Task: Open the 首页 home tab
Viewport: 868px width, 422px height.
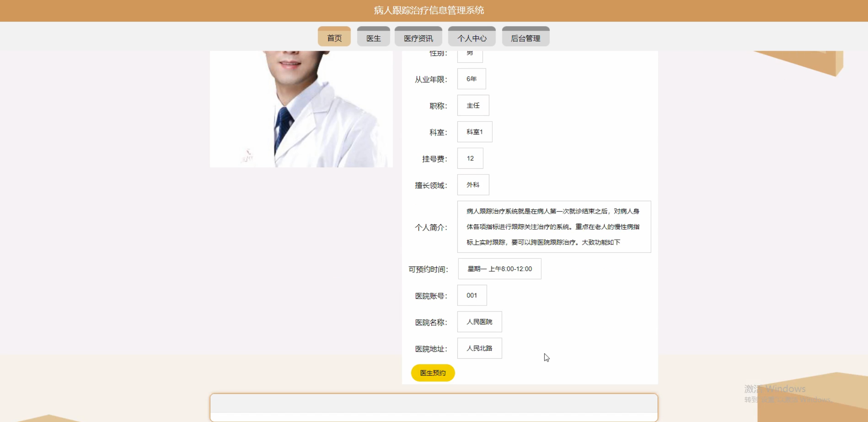Action: tap(334, 37)
